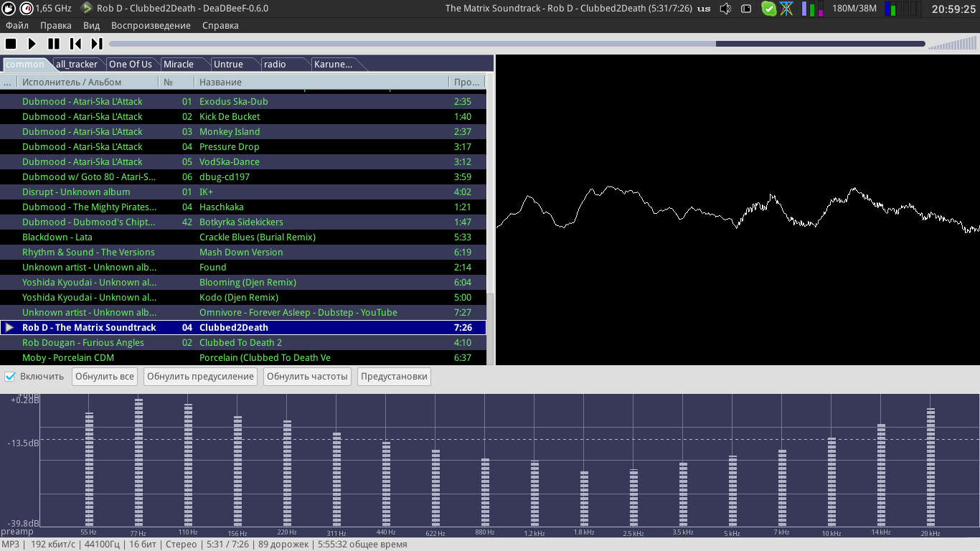This screenshot has width=980, height=551.
Task: Select track 'Exodus Ska-Dub'
Action: pos(243,101)
